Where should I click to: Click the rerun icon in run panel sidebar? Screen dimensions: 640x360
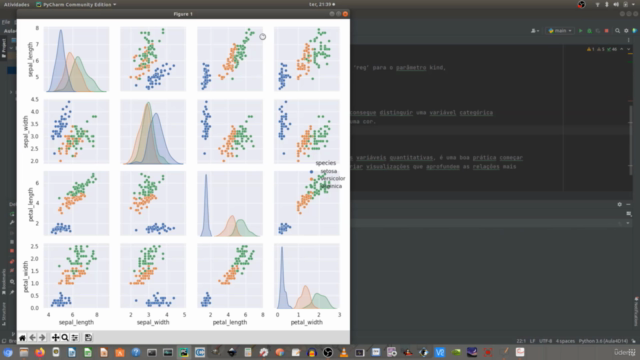pos(12,214)
